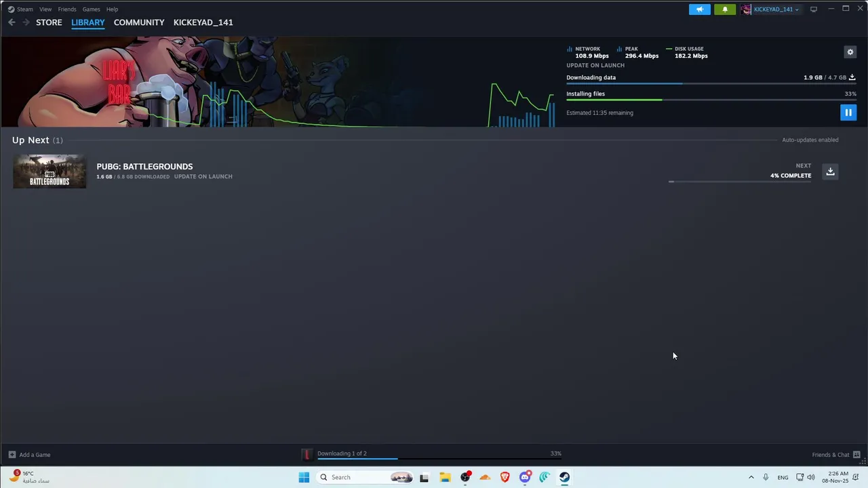Click the Downloading data progress bar

(711, 84)
